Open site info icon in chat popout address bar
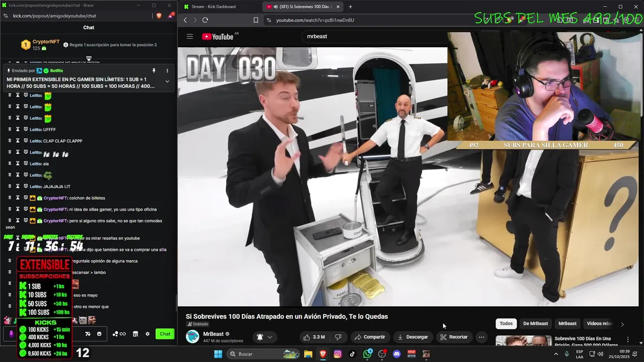This screenshot has width=644, height=362. coord(6,16)
